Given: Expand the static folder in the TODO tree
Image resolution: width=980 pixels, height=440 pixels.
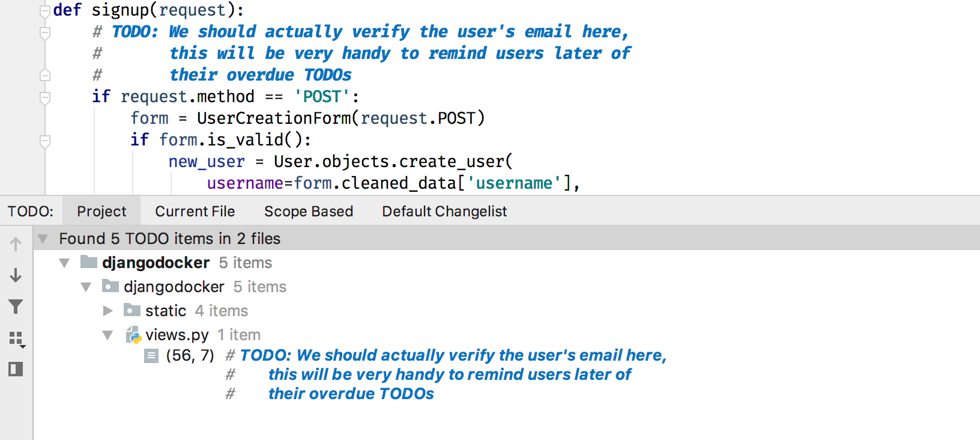Looking at the screenshot, I should [x=108, y=311].
